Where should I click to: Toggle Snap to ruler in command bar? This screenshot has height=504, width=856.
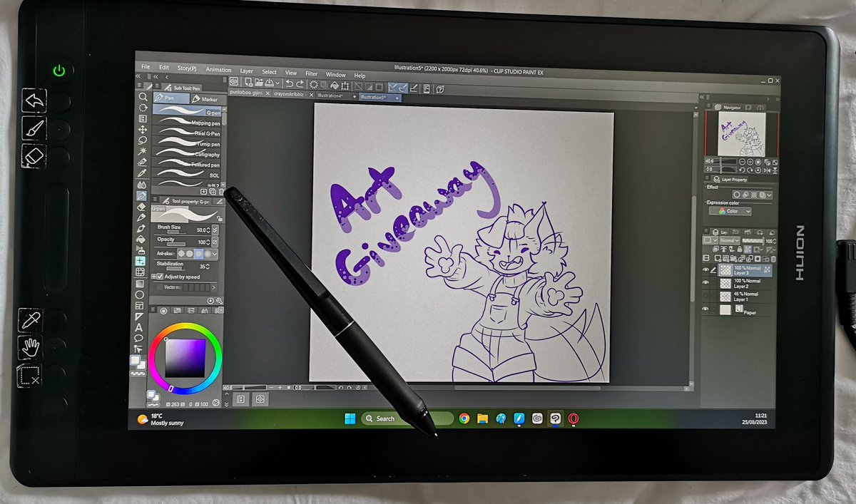(x=393, y=88)
